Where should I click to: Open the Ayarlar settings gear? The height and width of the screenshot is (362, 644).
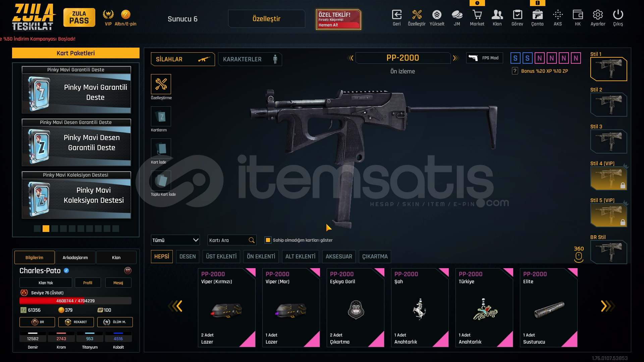click(598, 15)
